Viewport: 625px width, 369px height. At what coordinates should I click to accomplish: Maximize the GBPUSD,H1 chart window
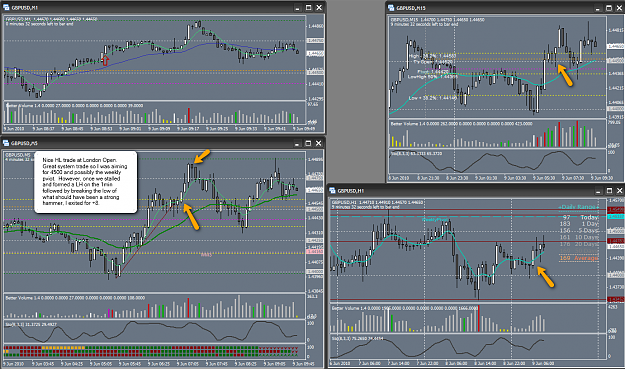coord(609,190)
